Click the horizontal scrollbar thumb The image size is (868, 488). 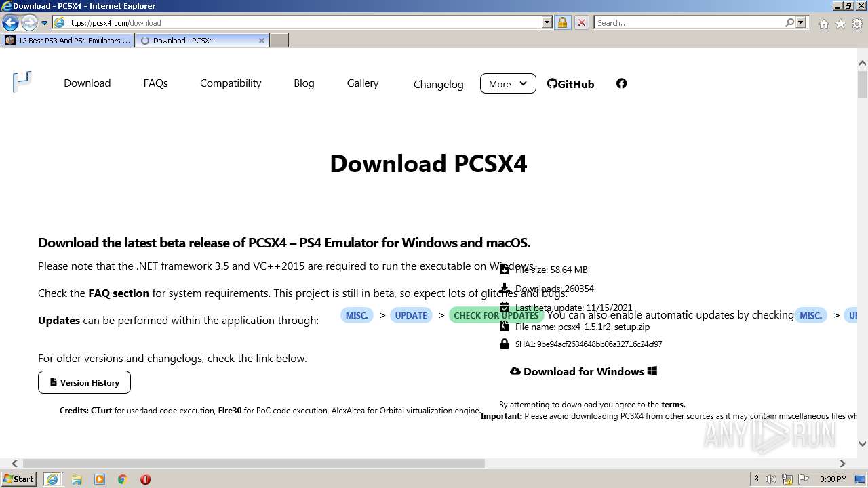pos(254,464)
